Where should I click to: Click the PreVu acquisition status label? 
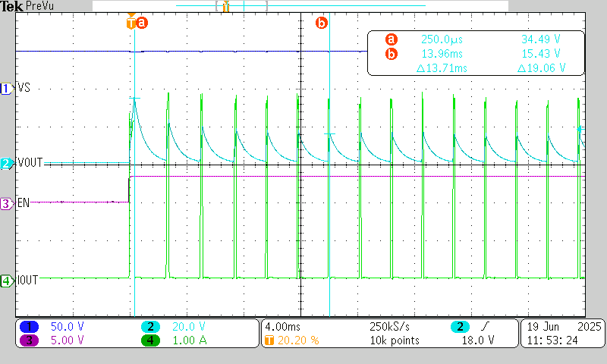click(x=39, y=6)
